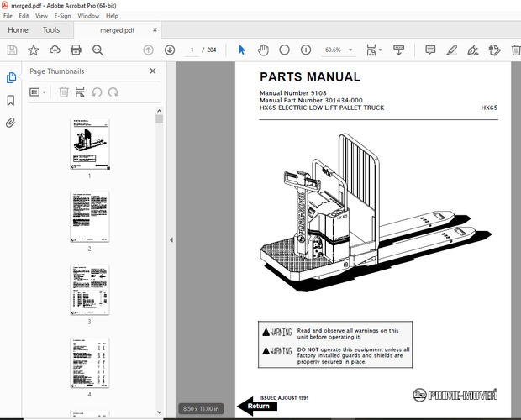Close the Page Thumbnails panel
Image resolution: width=521 pixels, height=420 pixels.
(152, 71)
